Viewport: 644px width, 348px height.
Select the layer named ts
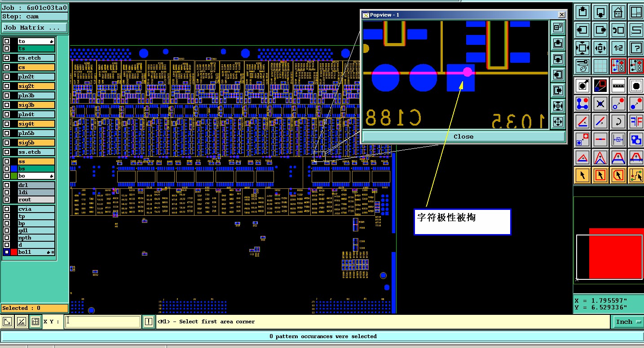click(x=36, y=48)
